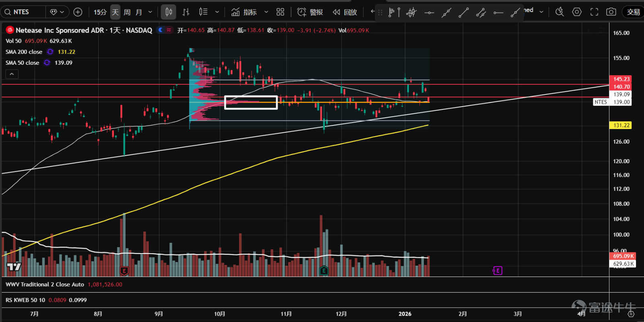Take a snapshot with camera icon
Viewport: 644px width, 322px height.
[611, 12]
